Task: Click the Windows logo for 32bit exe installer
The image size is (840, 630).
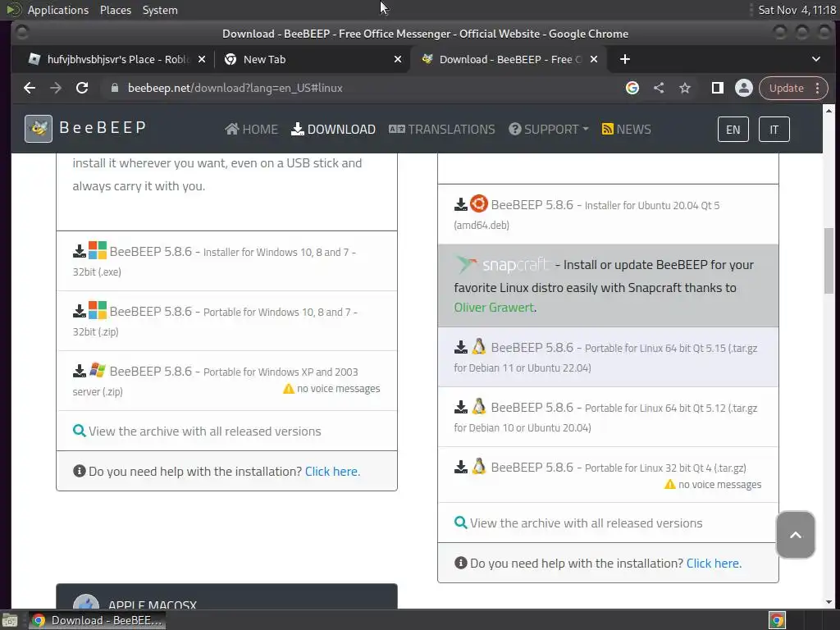Action: click(x=98, y=250)
